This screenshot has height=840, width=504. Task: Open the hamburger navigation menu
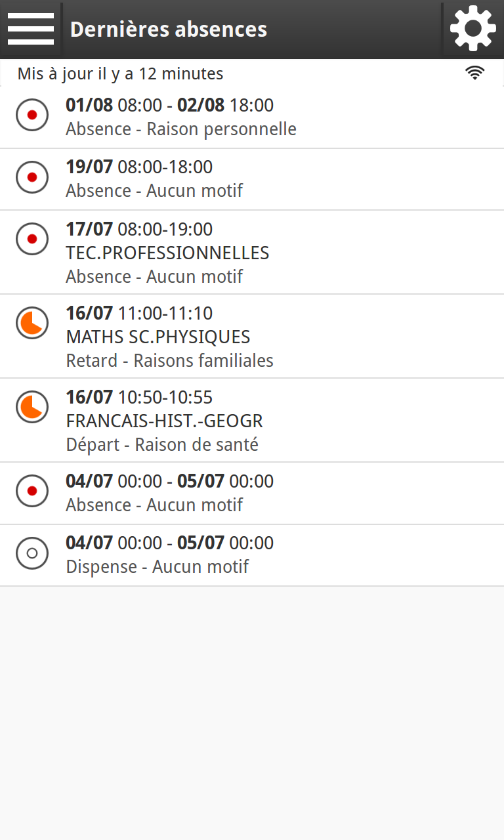[30, 29]
